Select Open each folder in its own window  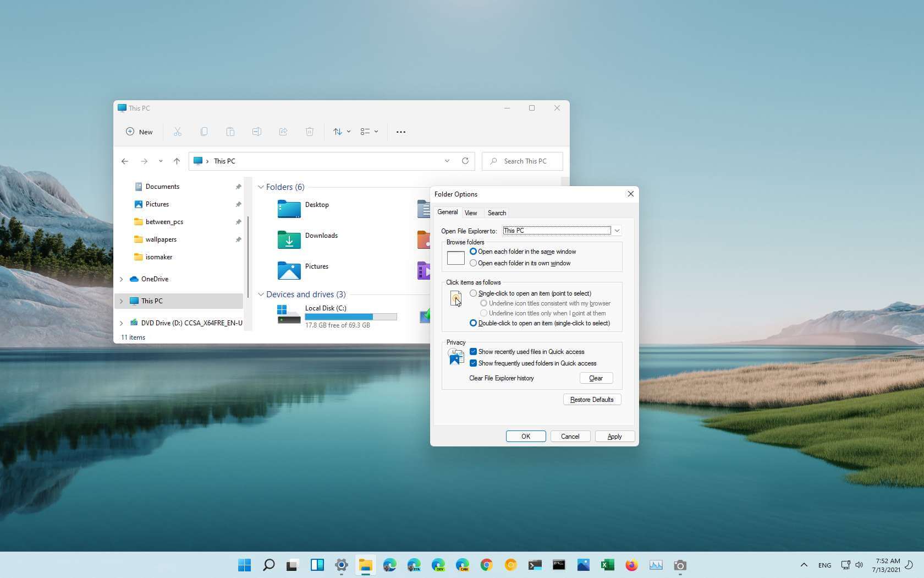tap(473, 263)
